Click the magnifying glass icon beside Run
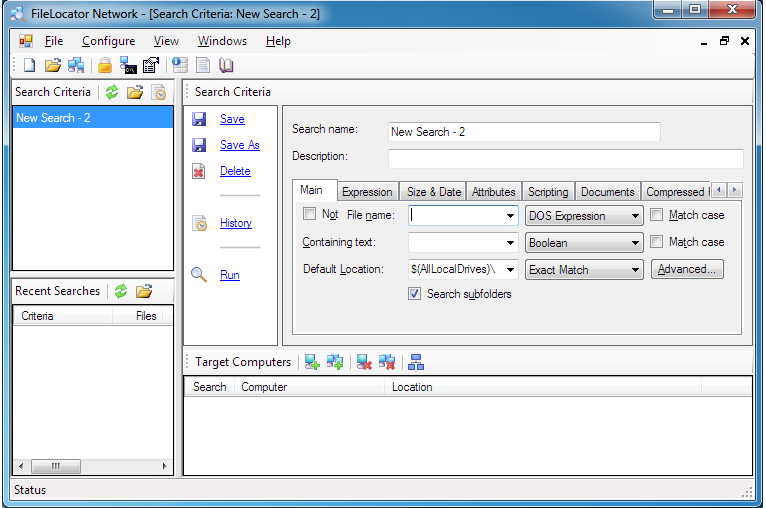The width and height of the screenshot is (766, 508). [x=199, y=275]
